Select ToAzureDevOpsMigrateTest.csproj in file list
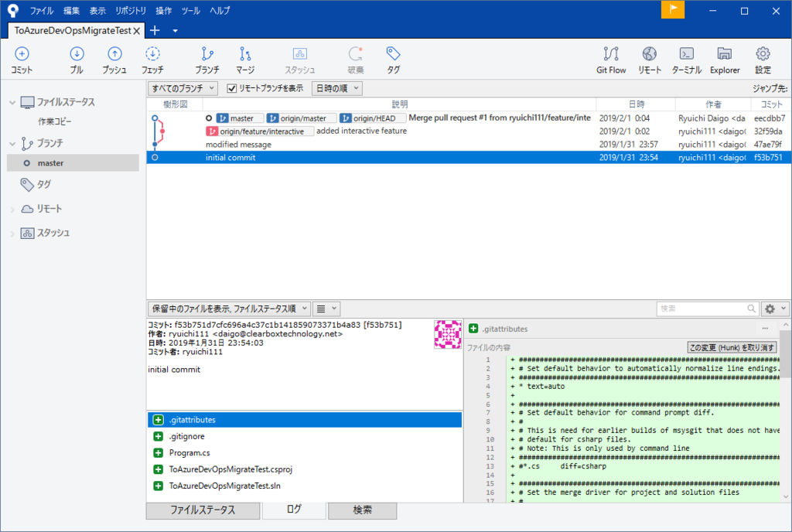The height and width of the screenshot is (532, 792). coord(305,469)
